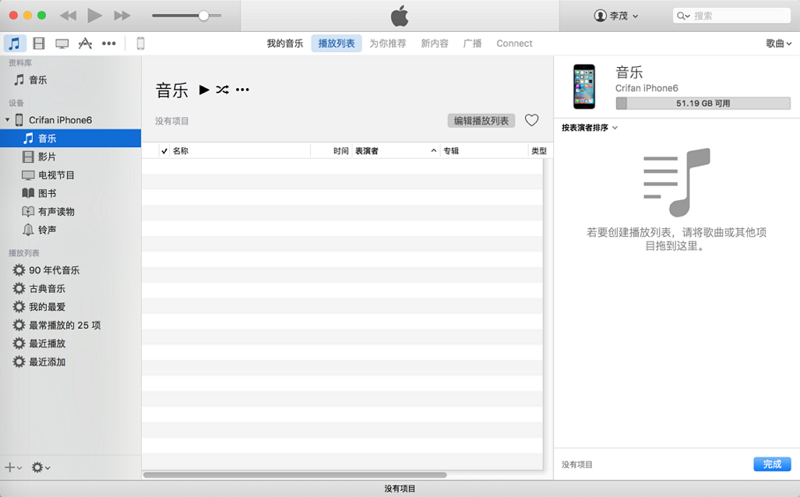800x497 pixels.
Task: Open the sidebar gear actions menu
Action: (40, 467)
